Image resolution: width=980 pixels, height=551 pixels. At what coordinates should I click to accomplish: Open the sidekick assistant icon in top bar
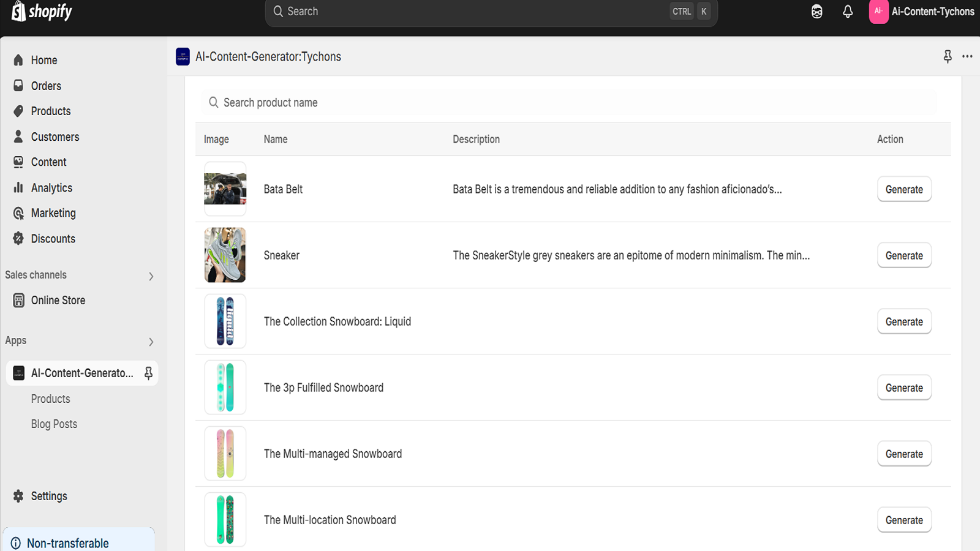tap(817, 12)
